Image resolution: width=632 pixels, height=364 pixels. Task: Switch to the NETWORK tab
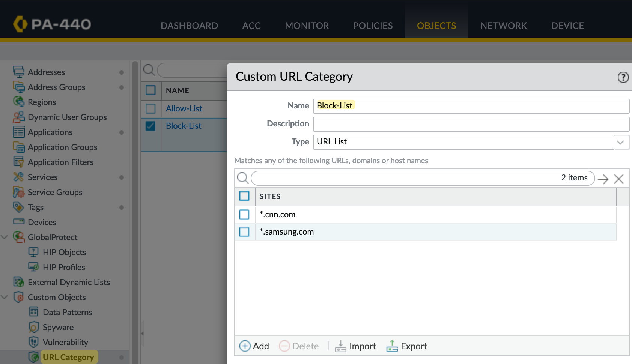pyautogui.click(x=504, y=25)
